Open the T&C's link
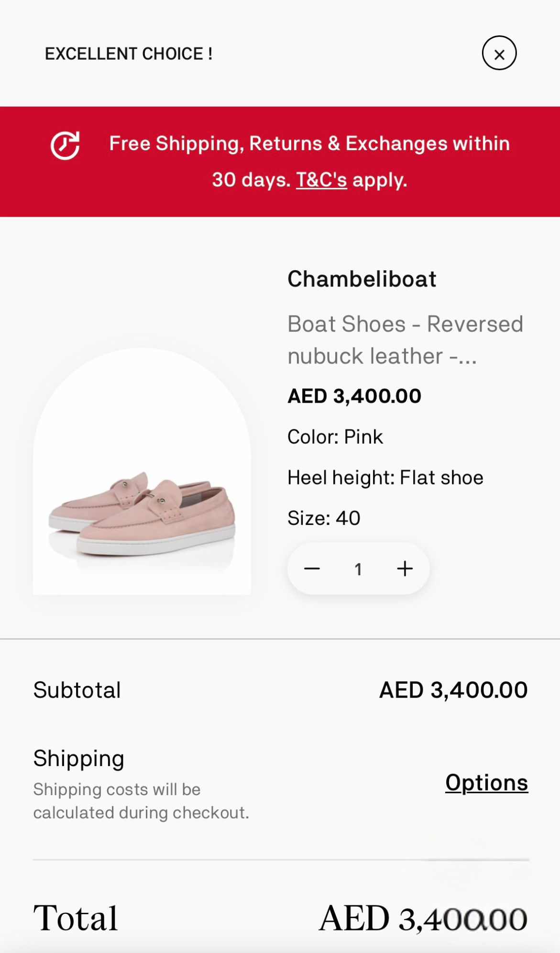 coord(321,180)
